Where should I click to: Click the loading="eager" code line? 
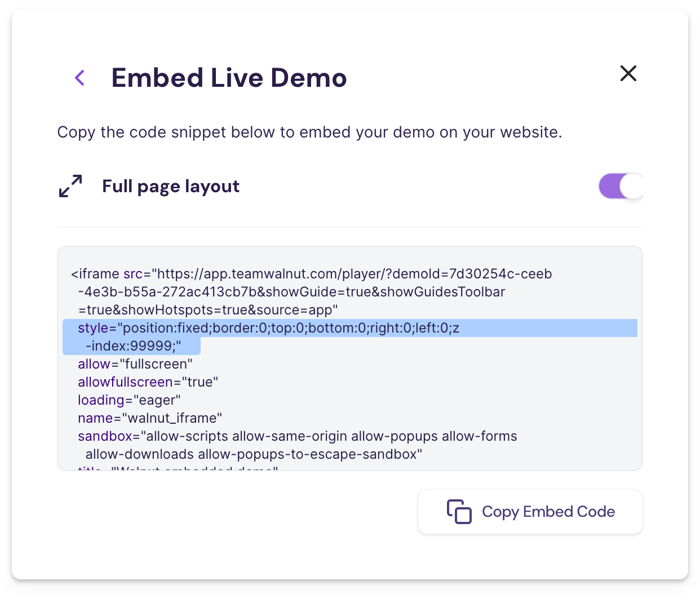pyautogui.click(x=129, y=400)
